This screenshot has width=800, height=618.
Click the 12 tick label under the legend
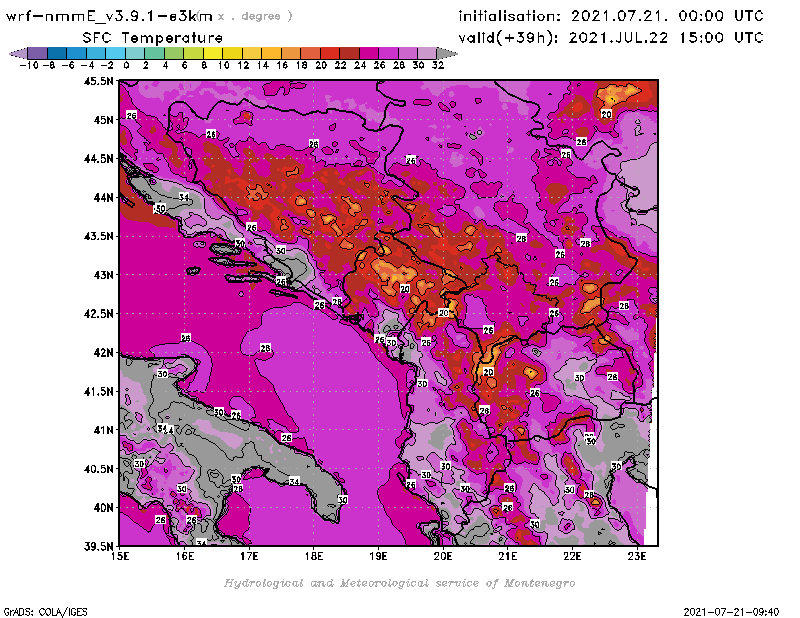coord(243,65)
